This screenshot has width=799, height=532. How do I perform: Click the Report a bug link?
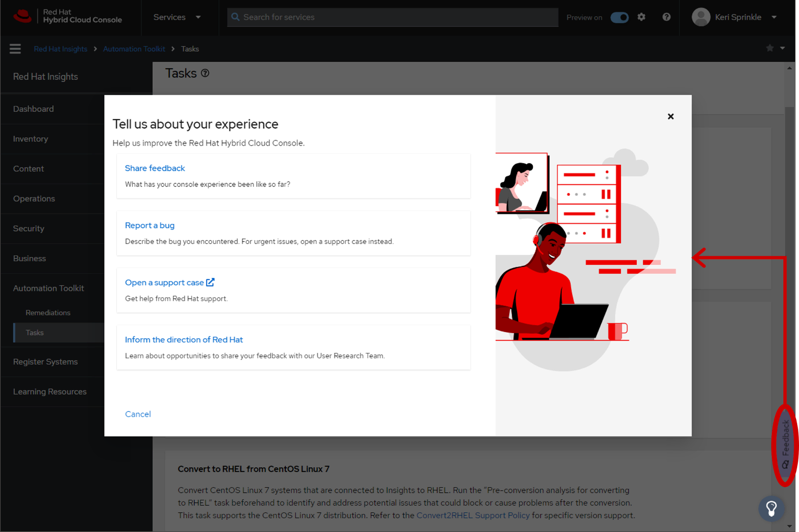(x=149, y=225)
